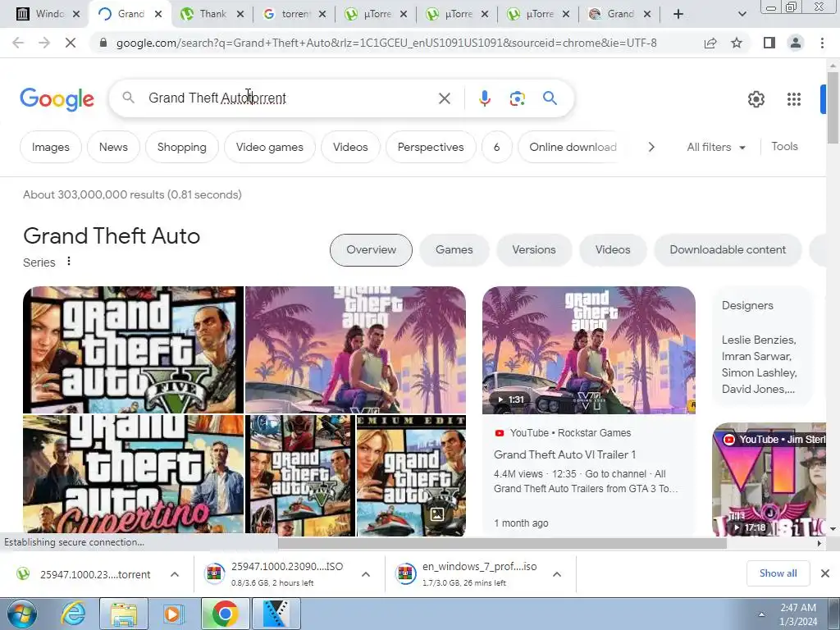Open Windows Explorer from the taskbar
This screenshot has width=840, height=630.
[x=124, y=614]
